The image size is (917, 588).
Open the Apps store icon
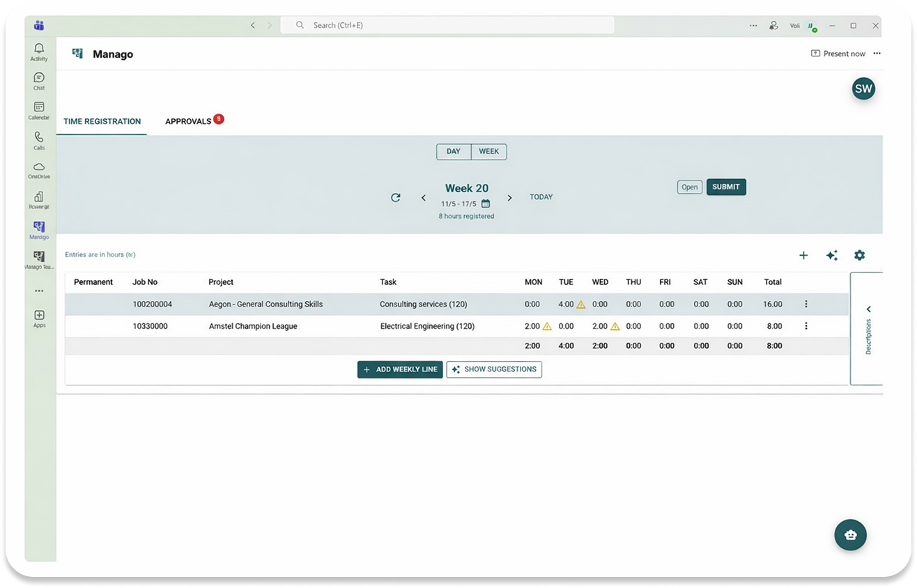(x=39, y=319)
